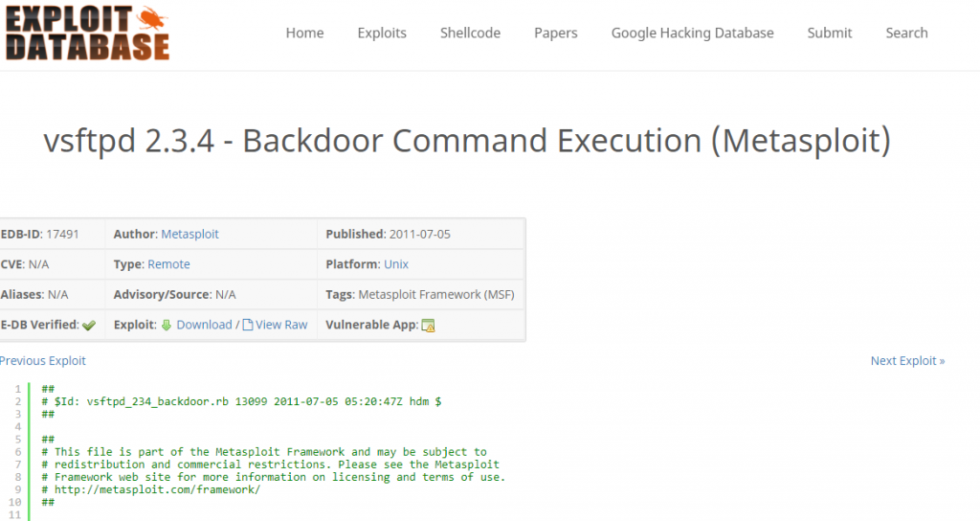Image resolution: width=980 pixels, height=521 pixels.
Task: Select the page title vsftpd 2.3.4 heading
Action: (467, 141)
